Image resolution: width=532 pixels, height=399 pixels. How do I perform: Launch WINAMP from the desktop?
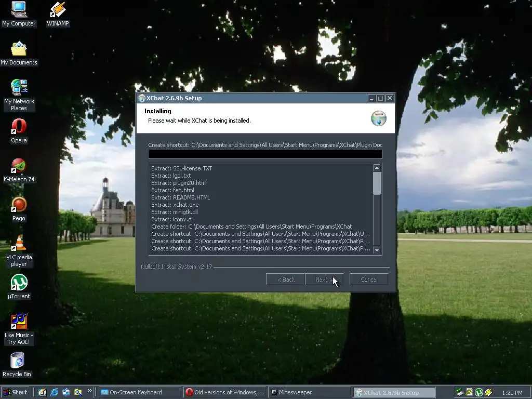(x=58, y=14)
